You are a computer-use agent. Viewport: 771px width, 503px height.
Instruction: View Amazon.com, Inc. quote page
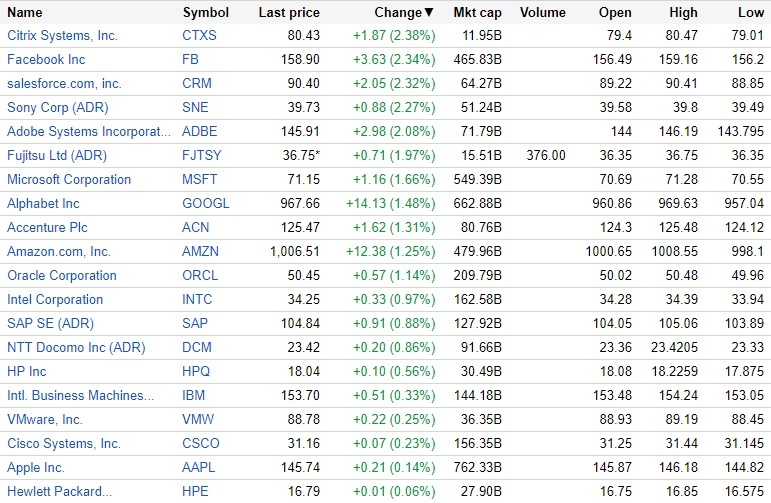click(x=59, y=252)
